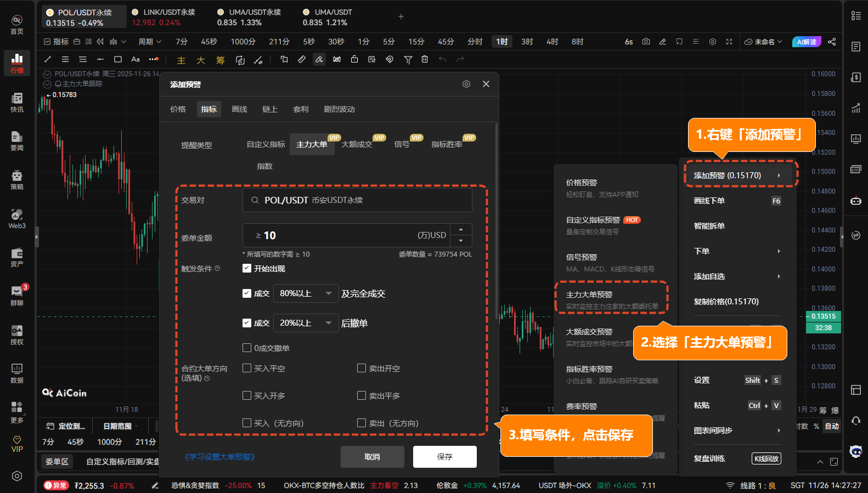Click the ruler measure tool icon
The height and width of the screenshot is (493, 868).
(x=302, y=59)
